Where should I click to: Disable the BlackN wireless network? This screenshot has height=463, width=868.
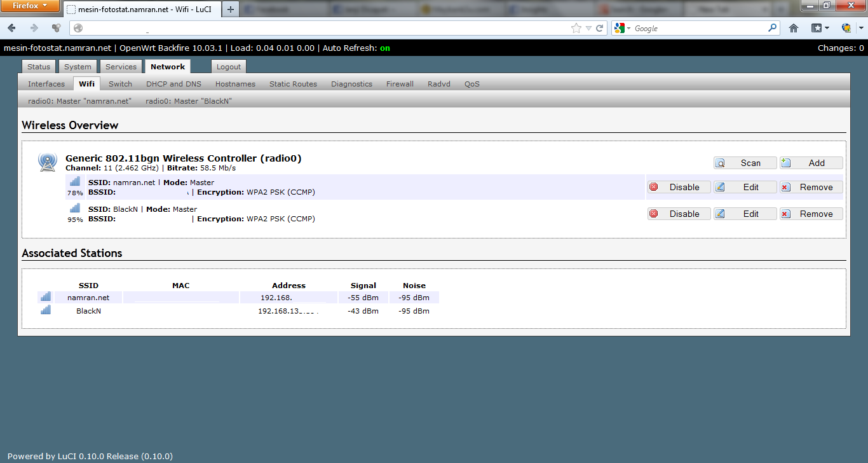tap(679, 214)
